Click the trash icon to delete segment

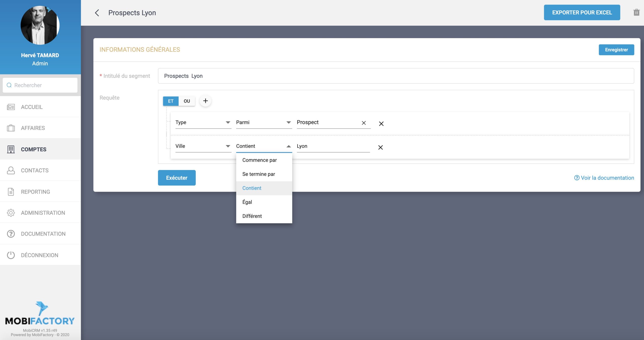(x=636, y=12)
